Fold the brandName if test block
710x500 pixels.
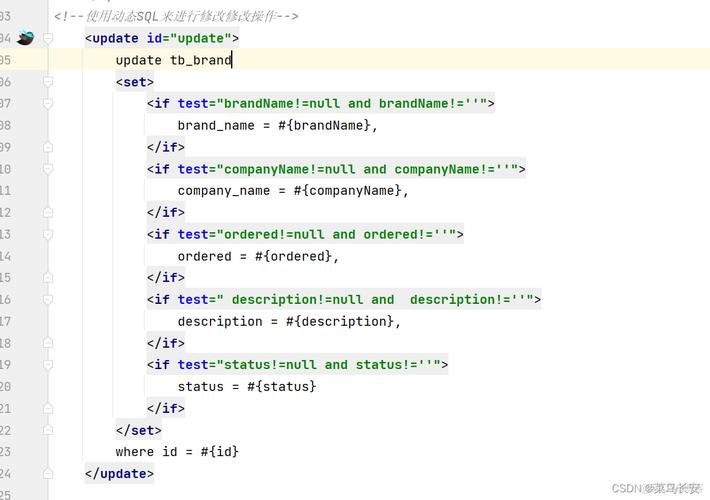(48, 104)
